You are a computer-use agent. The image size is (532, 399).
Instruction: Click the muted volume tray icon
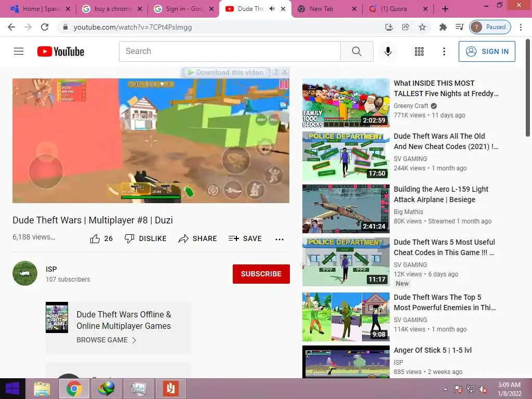483,389
